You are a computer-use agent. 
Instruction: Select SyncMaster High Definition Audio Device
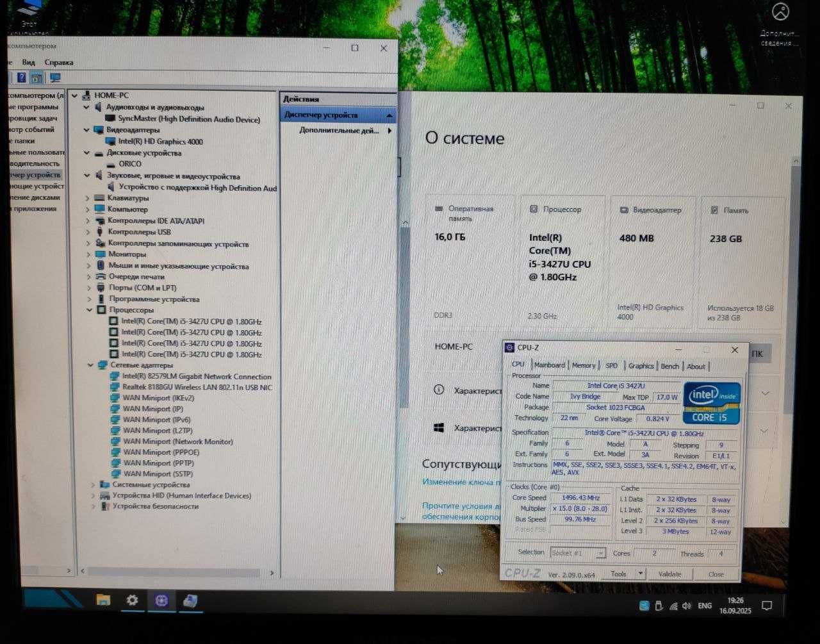pos(189,119)
